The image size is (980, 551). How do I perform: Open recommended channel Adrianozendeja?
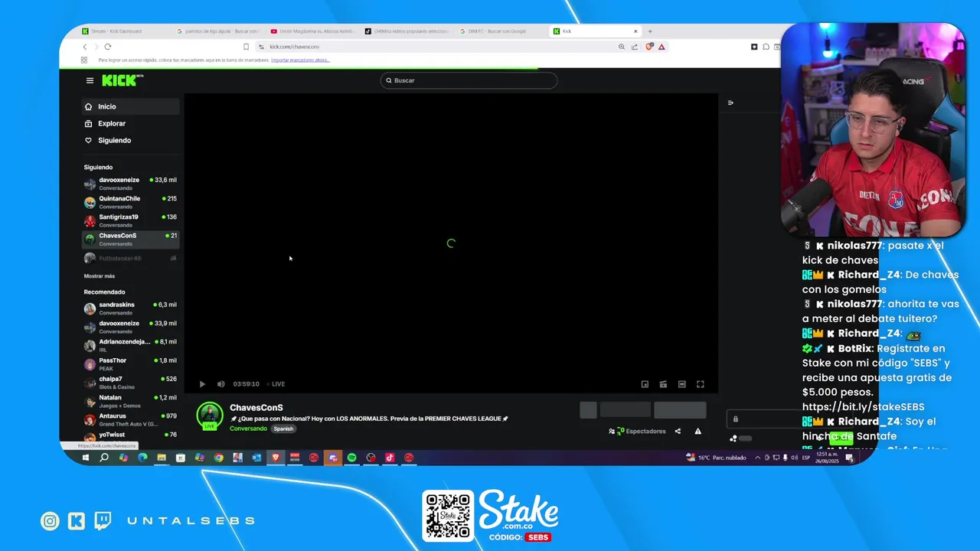tap(130, 345)
